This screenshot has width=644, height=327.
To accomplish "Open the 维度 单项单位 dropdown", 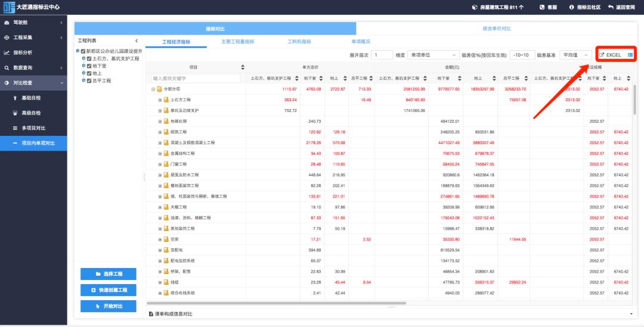I will click(x=434, y=55).
